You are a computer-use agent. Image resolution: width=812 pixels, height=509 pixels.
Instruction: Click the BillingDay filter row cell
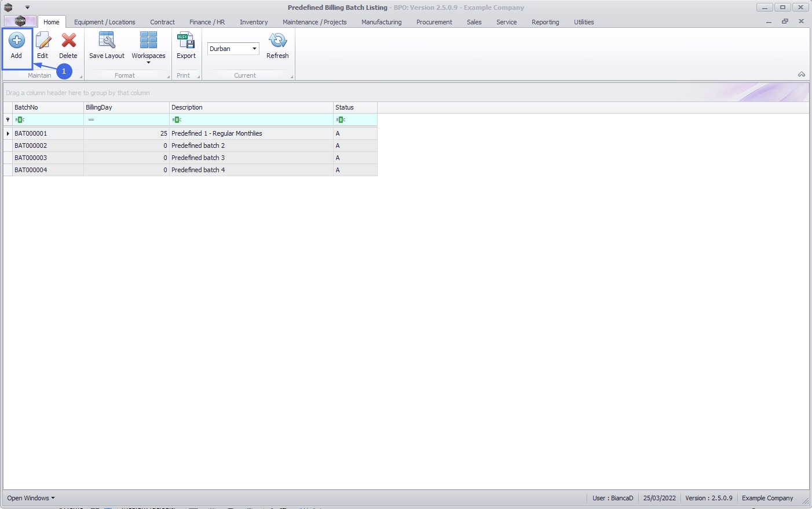(x=126, y=119)
